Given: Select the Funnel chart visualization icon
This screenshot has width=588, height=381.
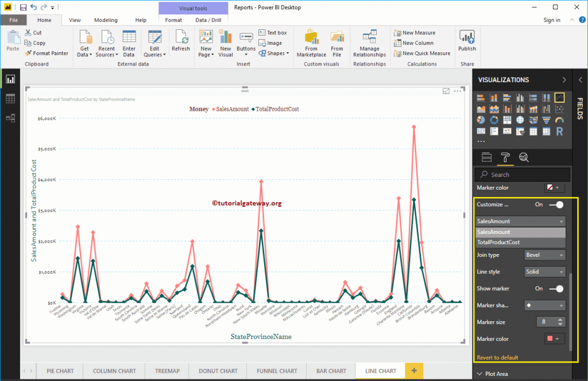Looking at the screenshot, I should (546, 120).
